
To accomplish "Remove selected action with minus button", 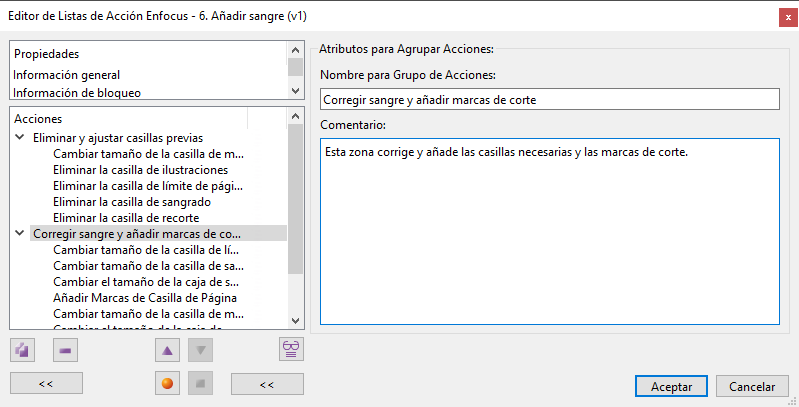I will click(65, 350).
